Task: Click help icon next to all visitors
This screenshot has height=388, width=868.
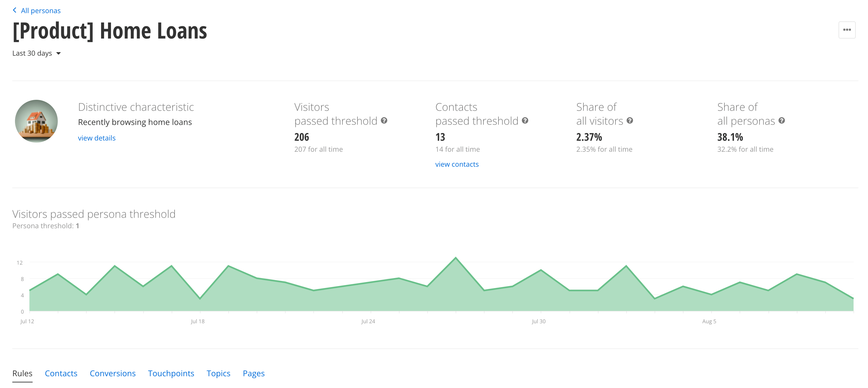Action: click(x=629, y=120)
